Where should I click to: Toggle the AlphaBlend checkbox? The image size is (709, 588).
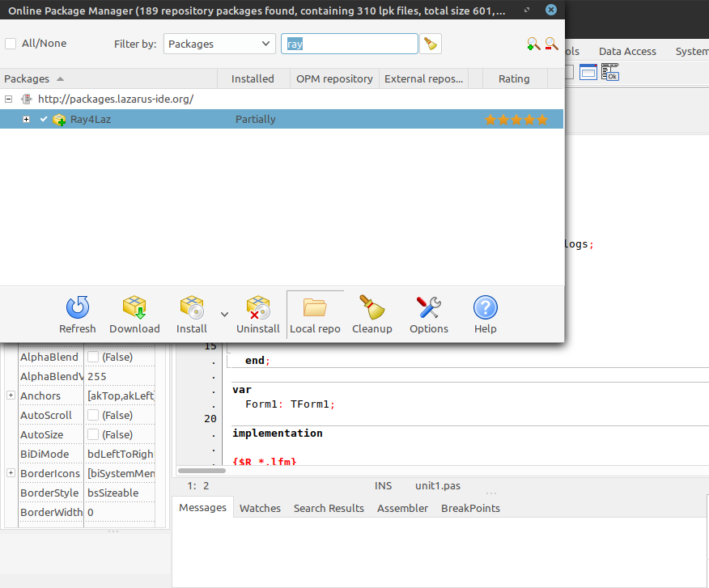click(93, 357)
